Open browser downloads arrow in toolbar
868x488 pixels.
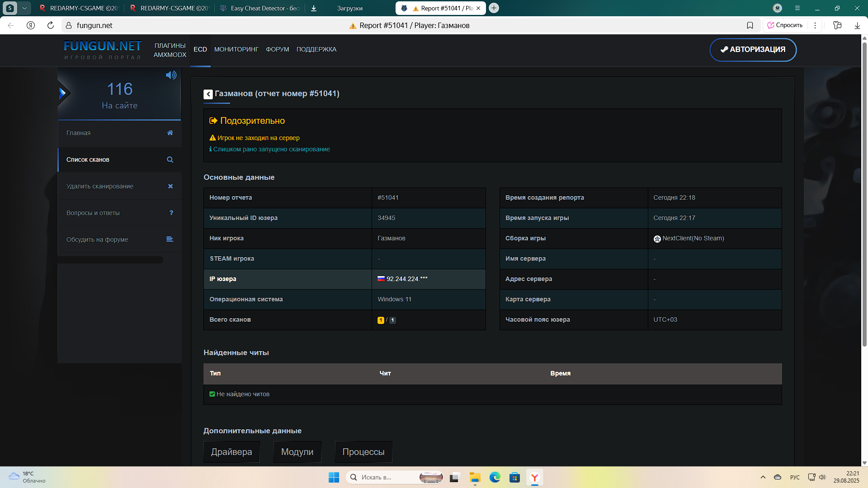pyautogui.click(x=857, y=25)
